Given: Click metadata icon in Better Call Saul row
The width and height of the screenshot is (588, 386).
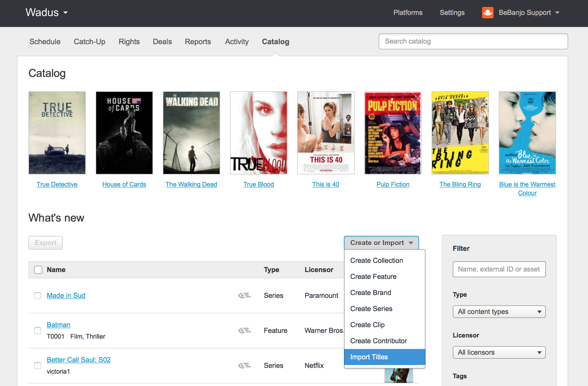Looking at the screenshot, I should click(x=244, y=365).
